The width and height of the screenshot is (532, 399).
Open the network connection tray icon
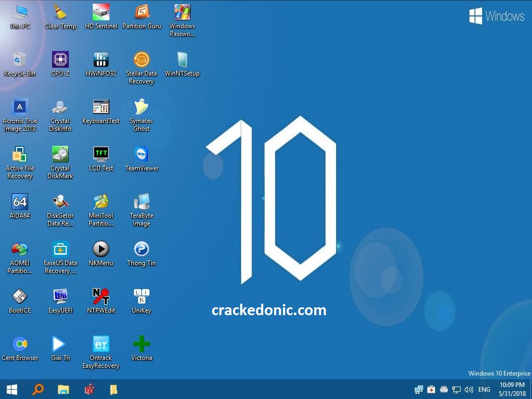(x=456, y=390)
